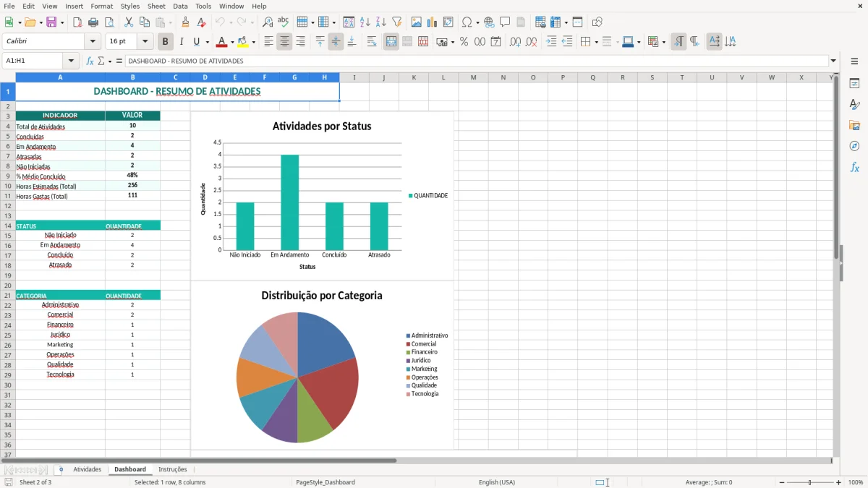Toggle Left-to-Right text direction
Image resolution: width=868 pixels, height=488 pixels.
pyautogui.click(x=678, y=42)
